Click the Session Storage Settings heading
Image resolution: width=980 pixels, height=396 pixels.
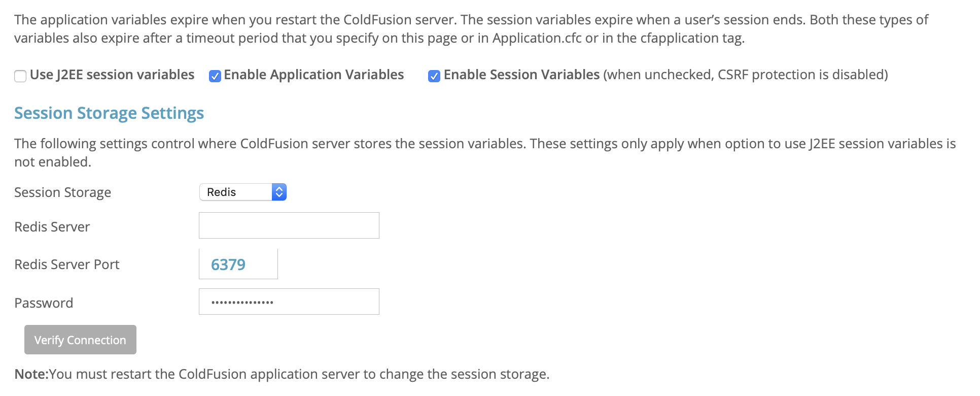tap(109, 113)
